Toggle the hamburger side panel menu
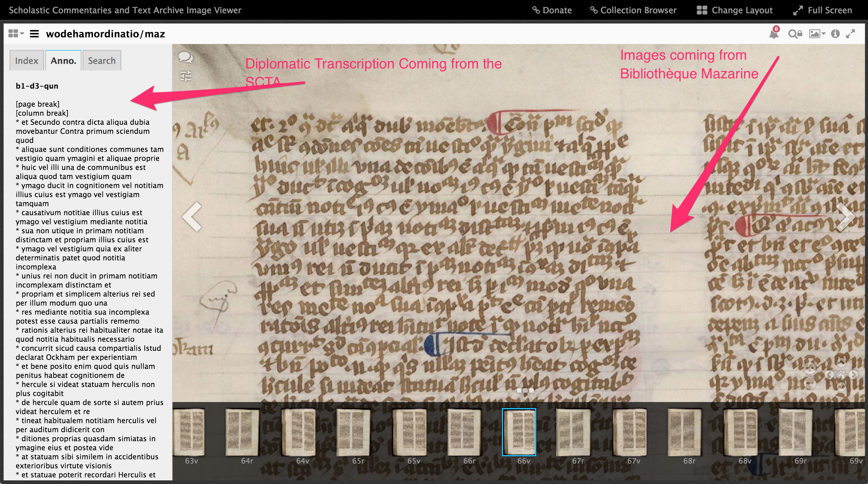 pyautogui.click(x=34, y=34)
